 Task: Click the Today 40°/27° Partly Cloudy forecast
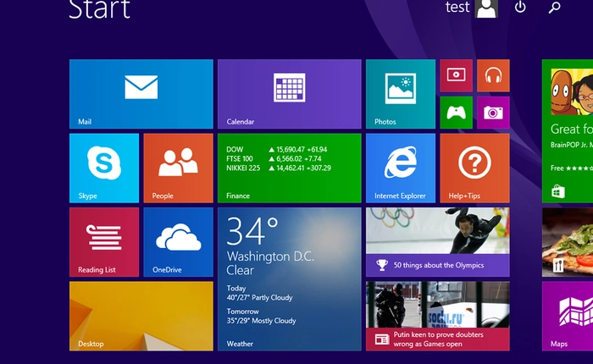pos(259,293)
